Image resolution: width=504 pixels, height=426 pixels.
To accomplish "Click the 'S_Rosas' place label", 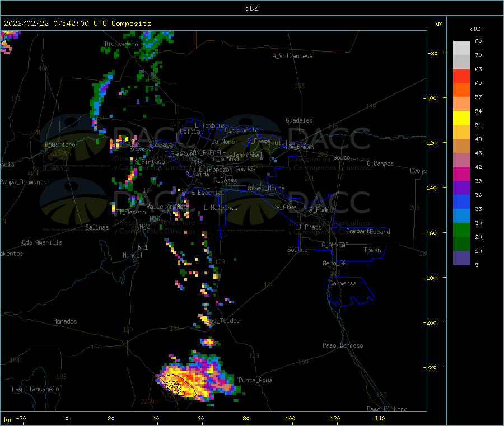I will point(225,180).
